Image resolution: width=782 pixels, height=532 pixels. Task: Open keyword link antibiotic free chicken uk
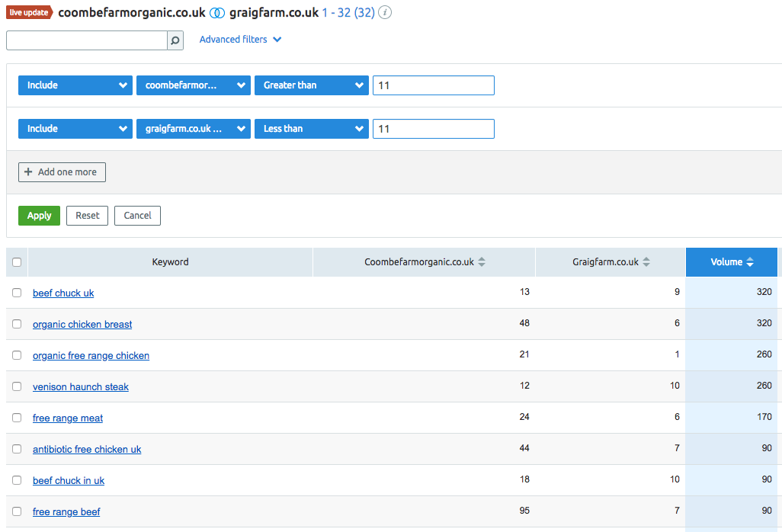[88, 449]
